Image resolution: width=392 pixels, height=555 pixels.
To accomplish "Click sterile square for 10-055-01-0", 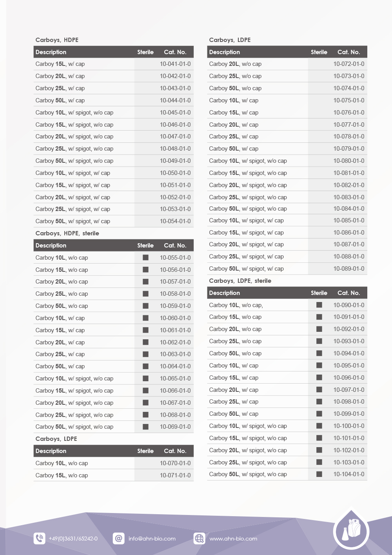I will coord(145,257).
